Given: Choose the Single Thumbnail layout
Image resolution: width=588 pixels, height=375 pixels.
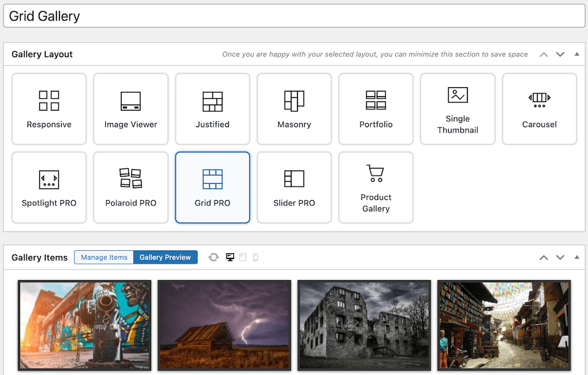Looking at the screenshot, I should coord(457,109).
